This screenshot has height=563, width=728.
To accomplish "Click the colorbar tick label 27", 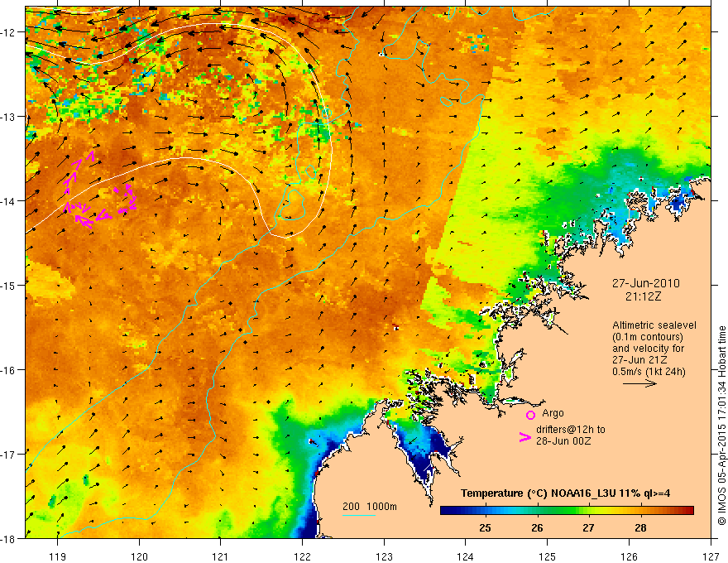I will pyautogui.click(x=589, y=527).
